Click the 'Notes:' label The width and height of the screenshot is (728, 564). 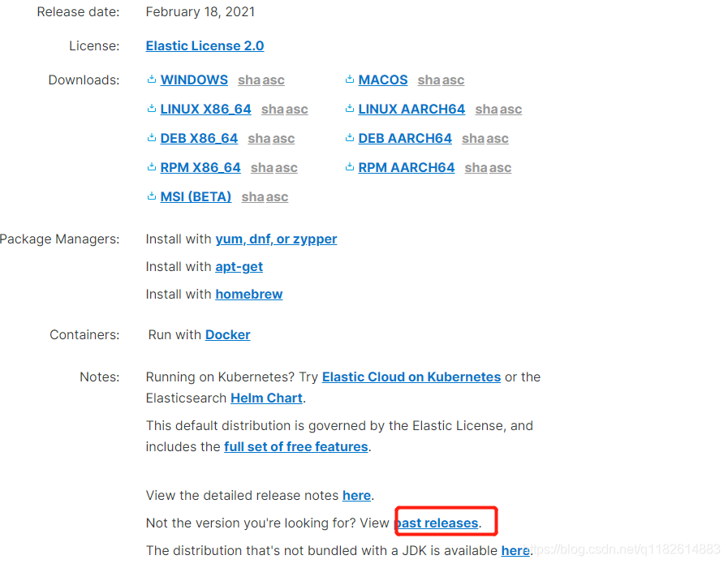(99, 377)
